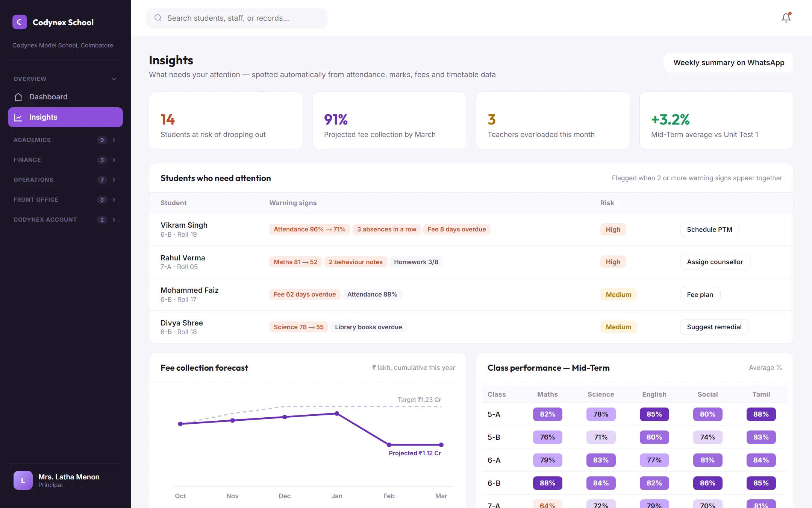Click the 14 students at risk card
Screen dimensions: 812x508
pyautogui.click(x=226, y=120)
